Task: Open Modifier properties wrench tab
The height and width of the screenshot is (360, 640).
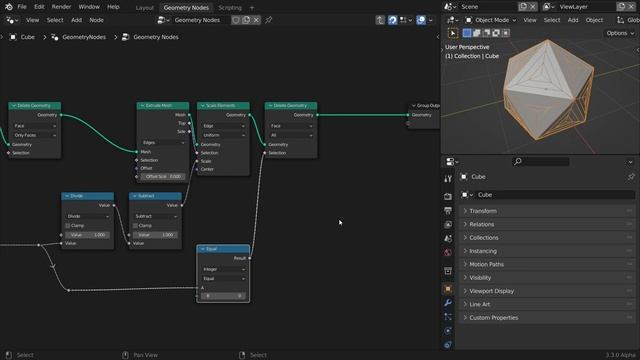Action: coord(448,303)
